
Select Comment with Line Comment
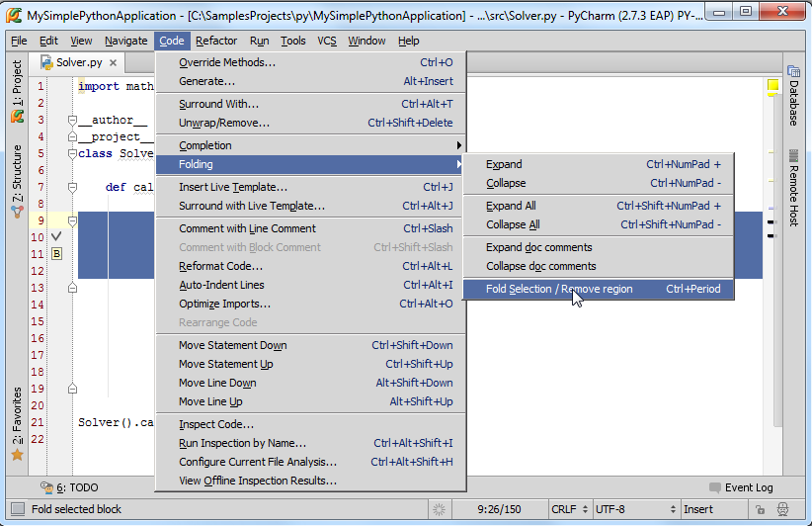[311, 228]
